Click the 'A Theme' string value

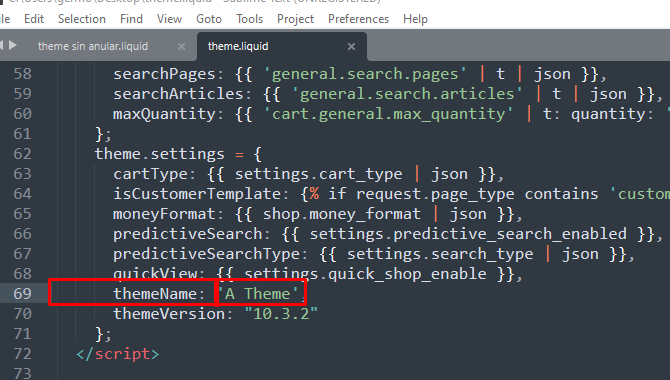(x=258, y=294)
